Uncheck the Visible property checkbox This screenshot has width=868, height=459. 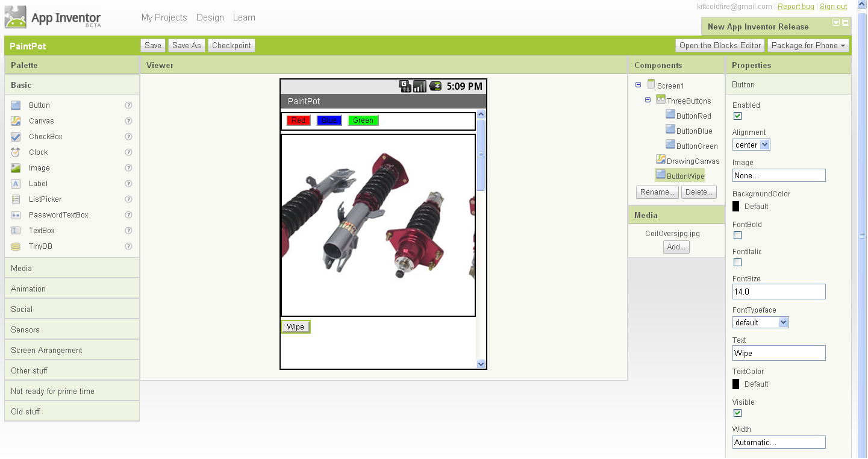737,413
